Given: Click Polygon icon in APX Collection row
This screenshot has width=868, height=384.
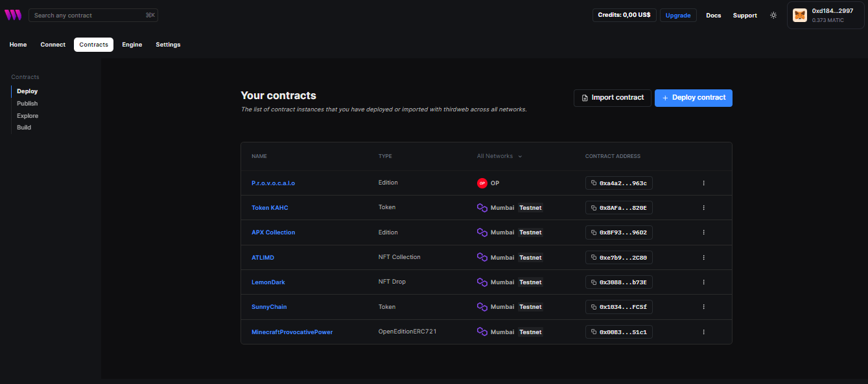Looking at the screenshot, I should pyautogui.click(x=482, y=232).
